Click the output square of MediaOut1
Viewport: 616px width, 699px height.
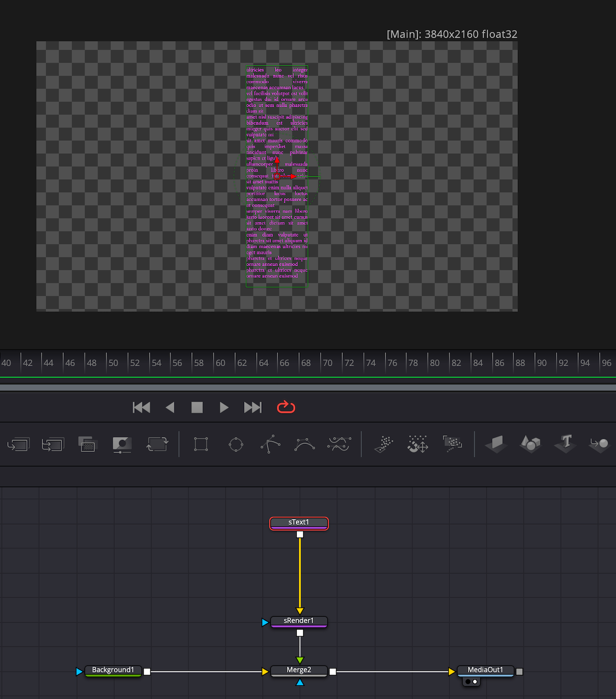pos(519,672)
